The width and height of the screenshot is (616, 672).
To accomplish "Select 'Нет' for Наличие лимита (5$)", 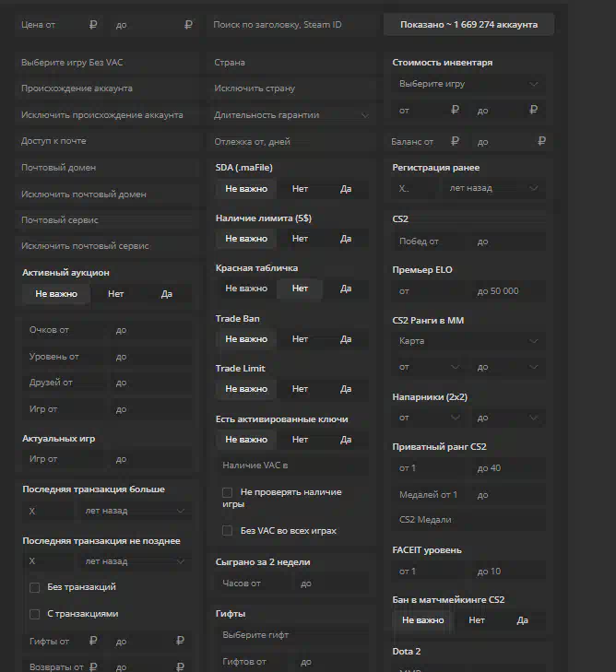I will pos(300,239).
